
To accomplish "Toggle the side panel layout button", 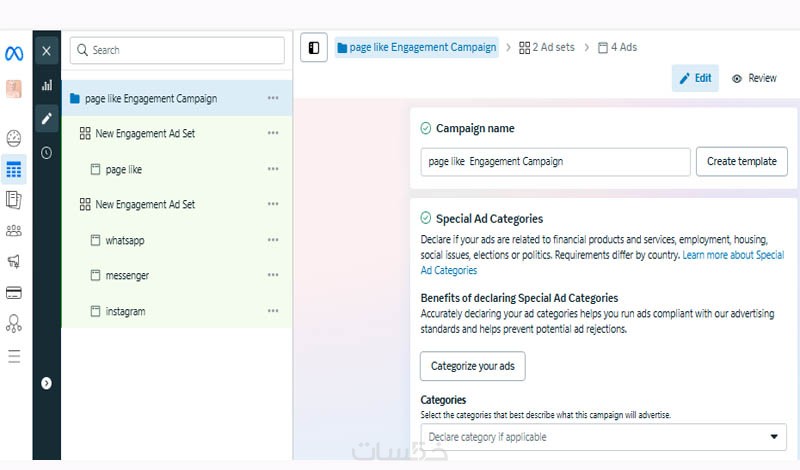I will [x=314, y=47].
